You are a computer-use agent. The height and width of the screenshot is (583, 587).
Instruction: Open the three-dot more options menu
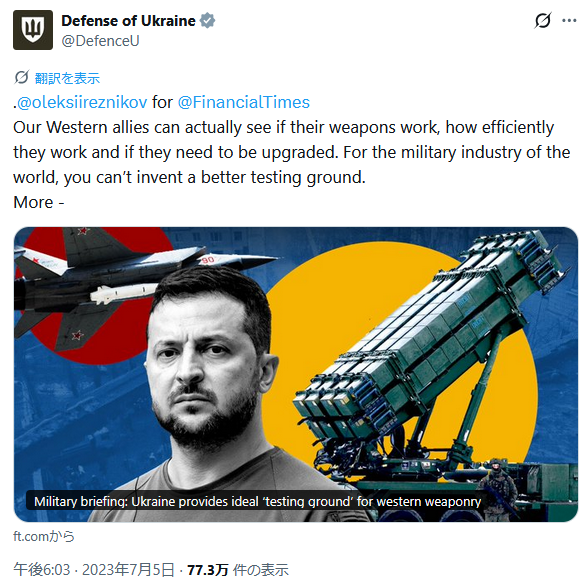pyautogui.click(x=569, y=21)
